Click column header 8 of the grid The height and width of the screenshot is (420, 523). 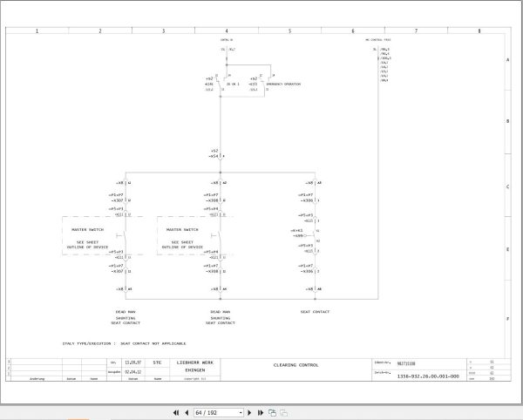[x=479, y=30]
